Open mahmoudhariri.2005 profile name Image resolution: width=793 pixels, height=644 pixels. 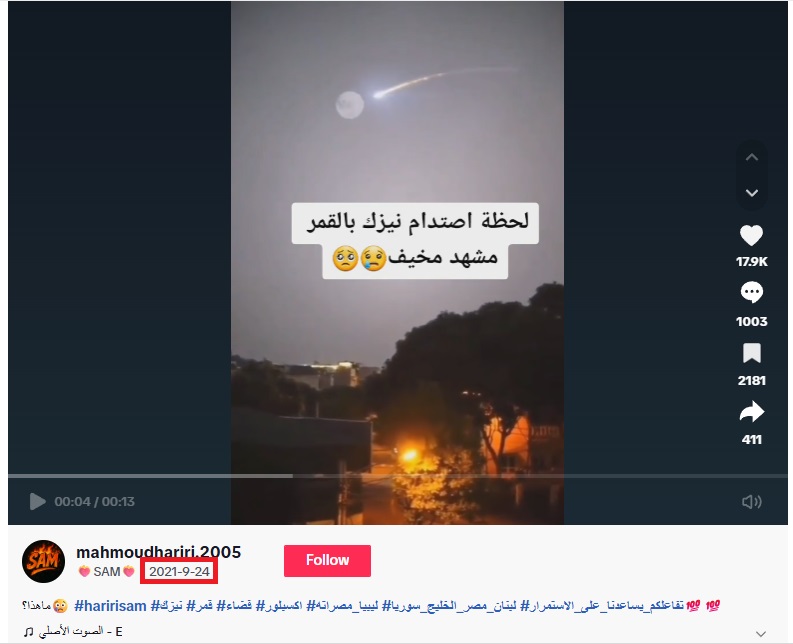click(158, 552)
